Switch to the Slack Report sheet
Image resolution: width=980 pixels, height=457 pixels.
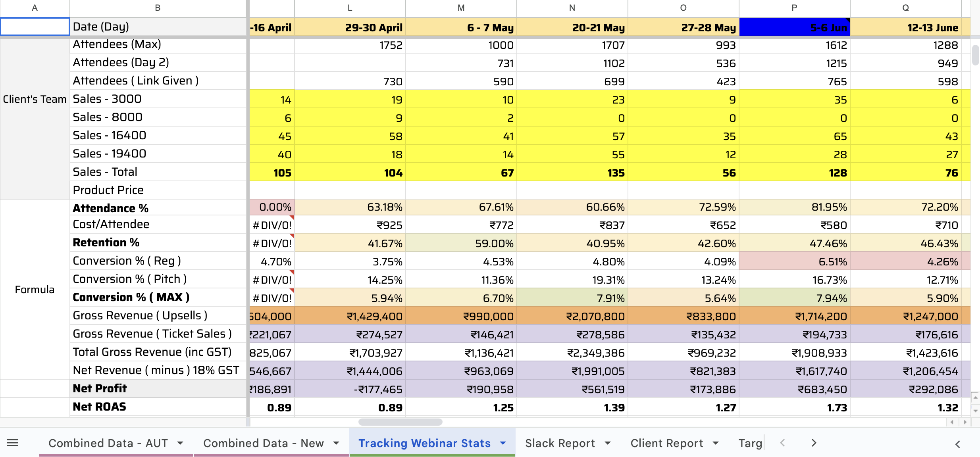[x=560, y=443]
